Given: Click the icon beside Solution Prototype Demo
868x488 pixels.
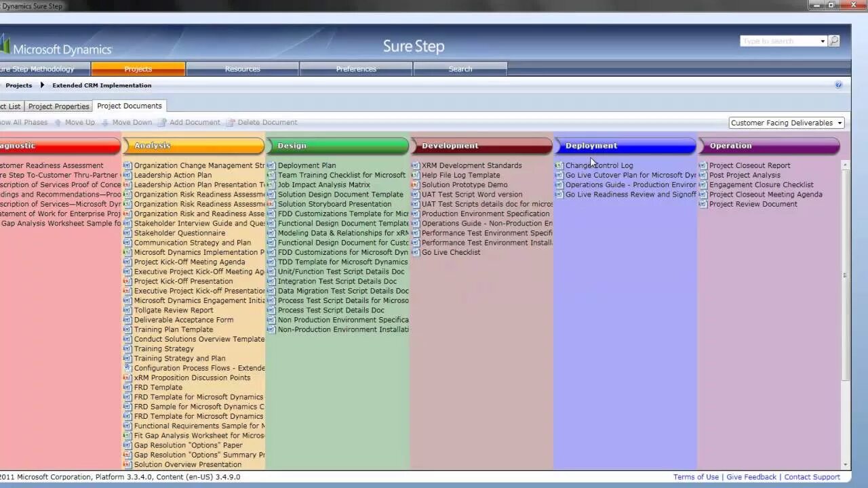Looking at the screenshot, I should pos(415,184).
